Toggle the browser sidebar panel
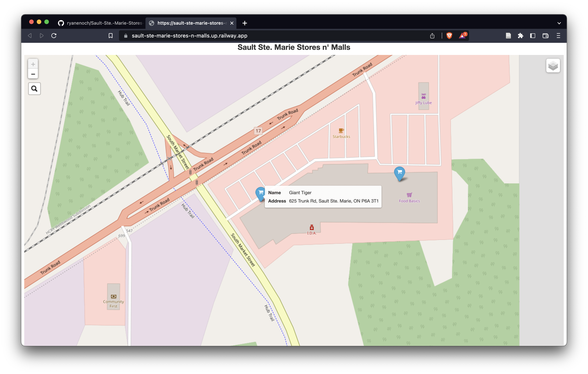 pos(532,36)
